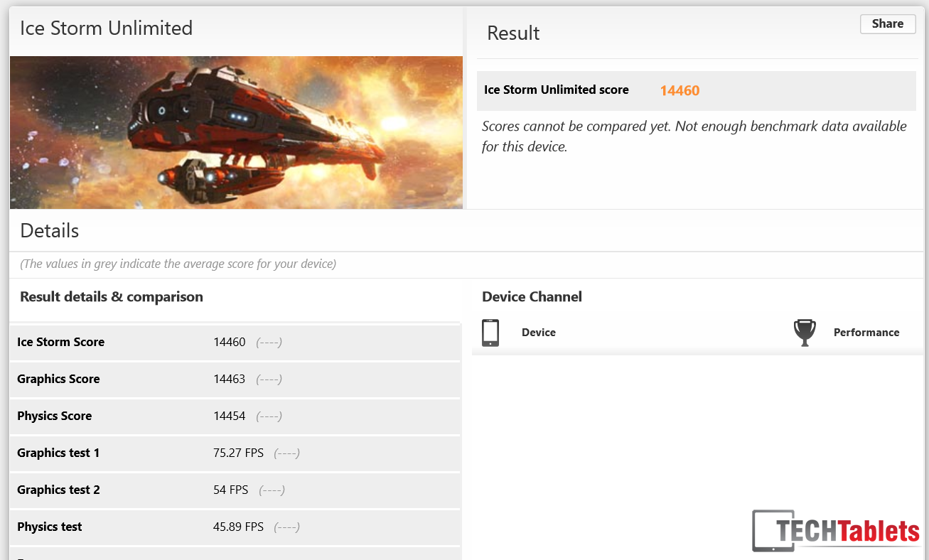
Task: Select the 75.27 FPS value
Action: [x=239, y=453]
